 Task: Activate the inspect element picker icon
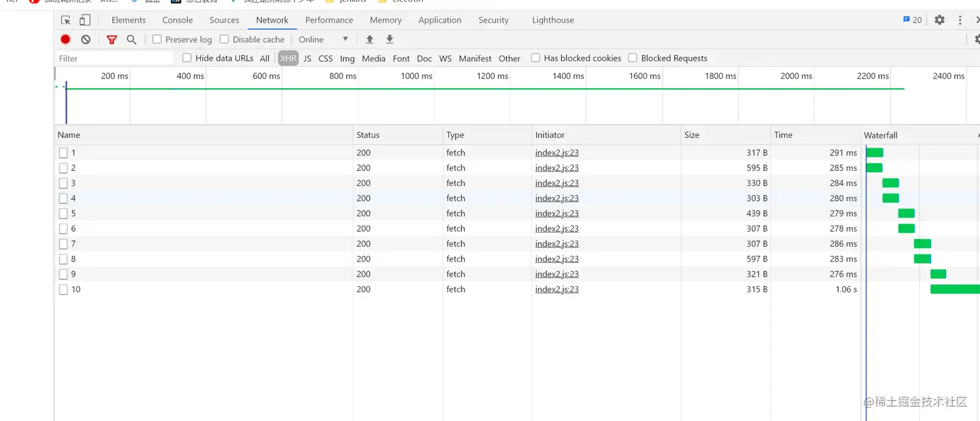tap(65, 20)
